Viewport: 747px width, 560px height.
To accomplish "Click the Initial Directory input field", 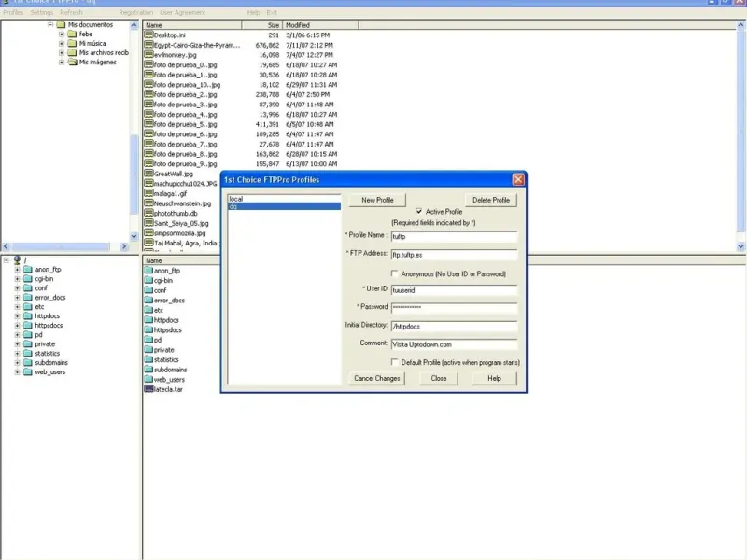I will point(454,326).
